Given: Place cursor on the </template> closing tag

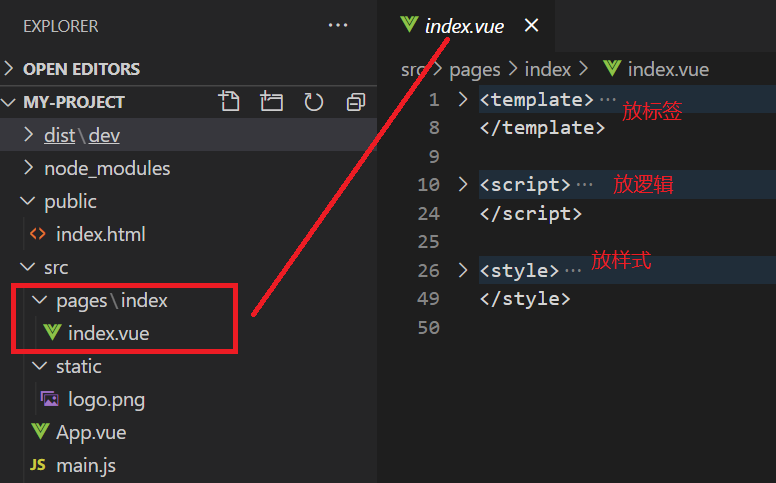Looking at the screenshot, I should click(x=542, y=128).
